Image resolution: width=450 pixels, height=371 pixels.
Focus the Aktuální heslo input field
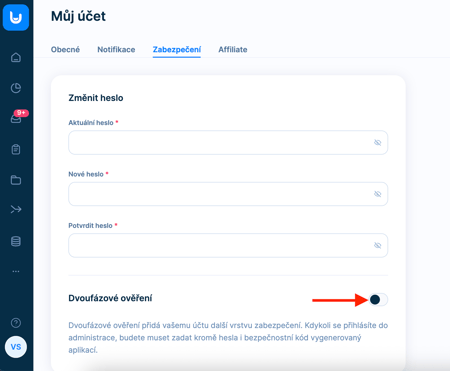pyautogui.click(x=228, y=143)
